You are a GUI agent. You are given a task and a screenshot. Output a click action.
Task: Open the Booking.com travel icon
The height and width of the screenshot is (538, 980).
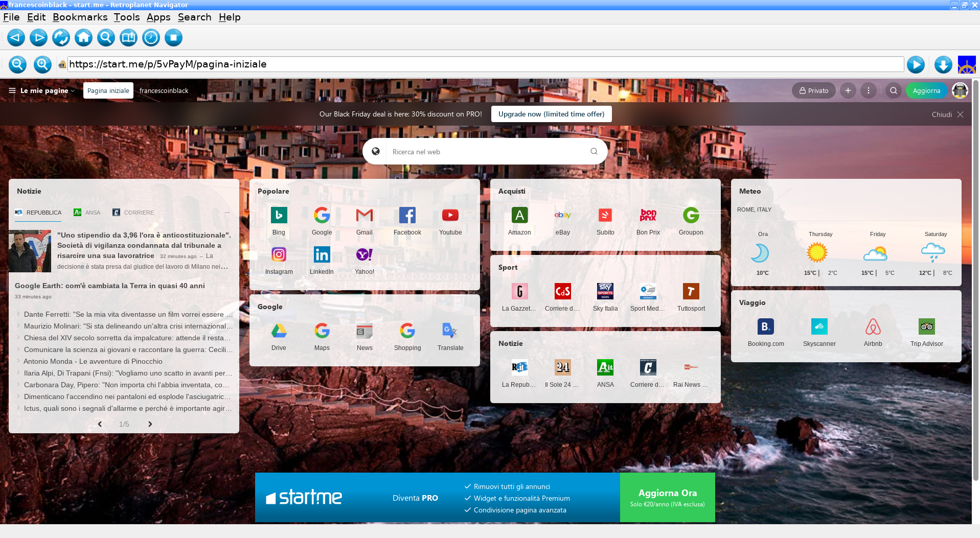point(766,326)
